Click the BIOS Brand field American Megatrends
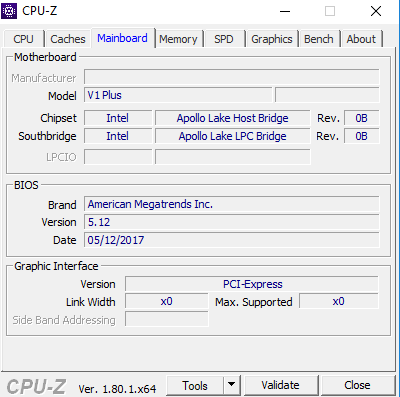The height and width of the screenshot is (397, 400). [232, 204]
